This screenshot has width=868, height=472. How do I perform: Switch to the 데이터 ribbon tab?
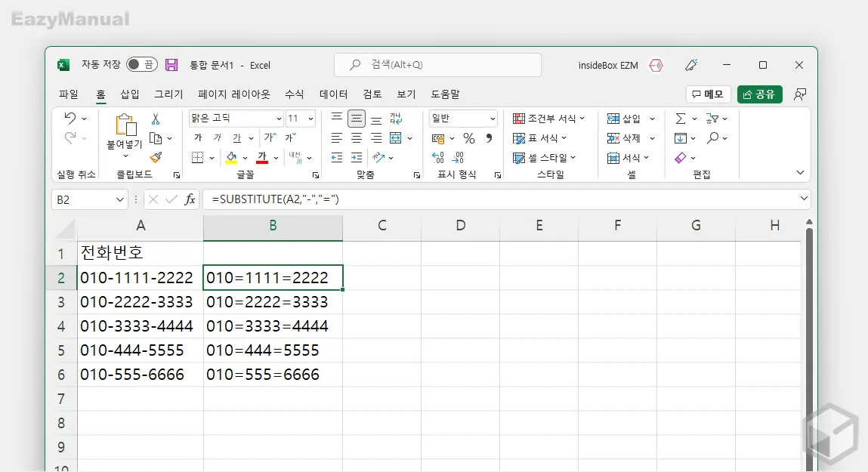point(332,94)
